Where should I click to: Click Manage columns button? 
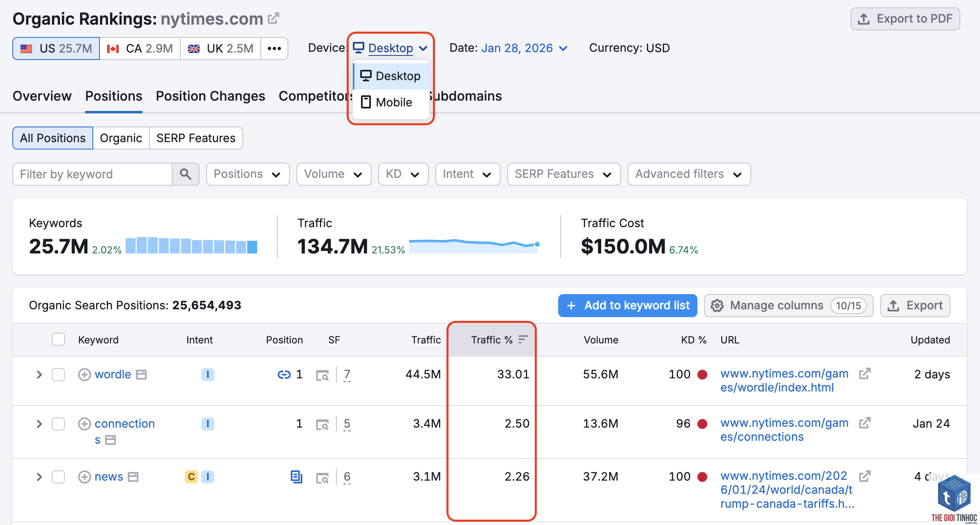789,306
